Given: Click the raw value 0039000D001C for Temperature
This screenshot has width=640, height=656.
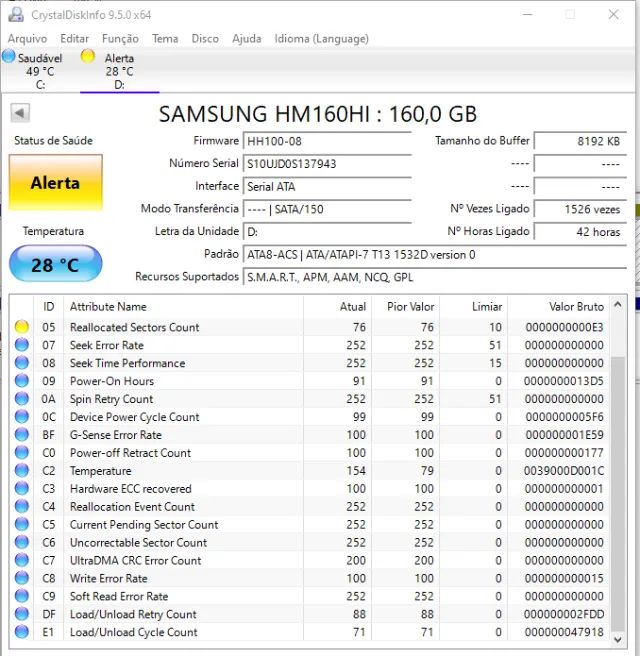Looking at the screenshot, I should pyautogui.click(x=564, y=471).
